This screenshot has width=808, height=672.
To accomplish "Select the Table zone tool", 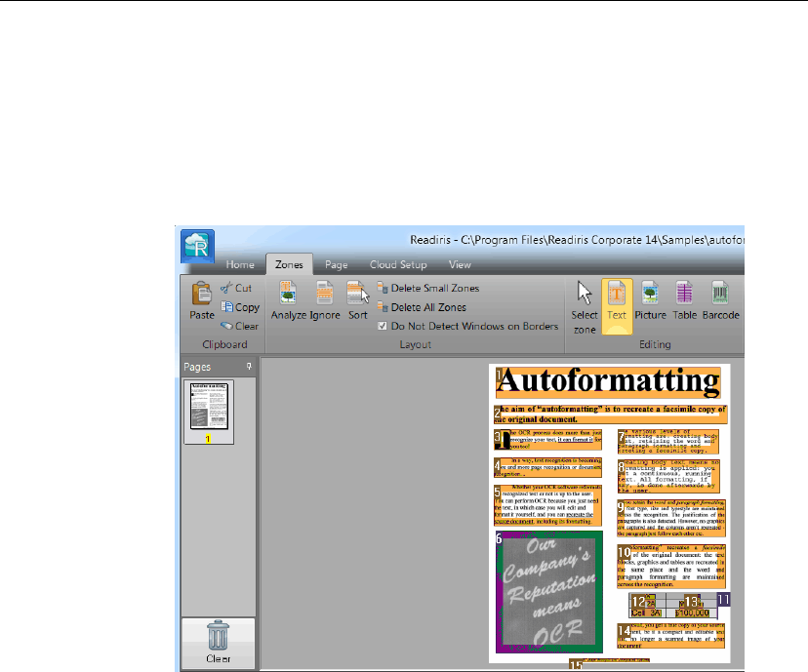I will (684, 300).
